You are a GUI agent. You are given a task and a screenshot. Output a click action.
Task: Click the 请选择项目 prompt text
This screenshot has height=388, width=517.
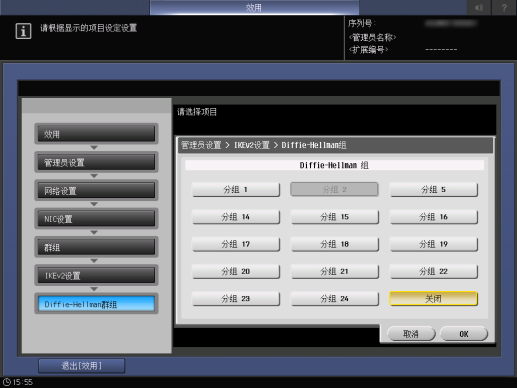(197, 112)
